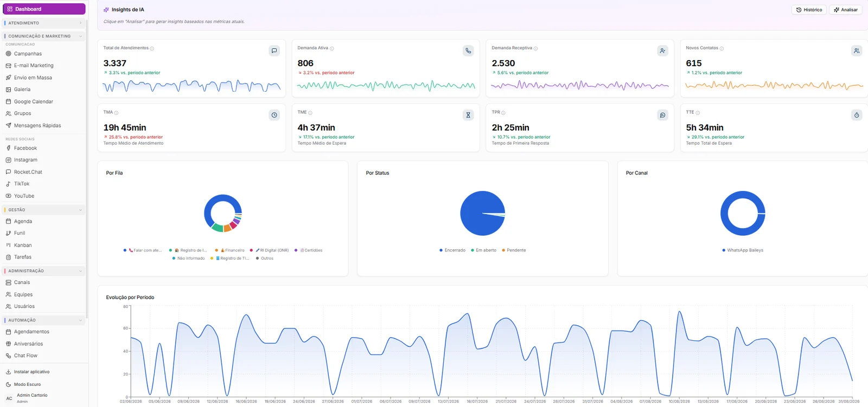This screenshot has width=868, height=407.
Task: Click info icon beside Total de Atendimentos
Action: (x=152, y=48)
